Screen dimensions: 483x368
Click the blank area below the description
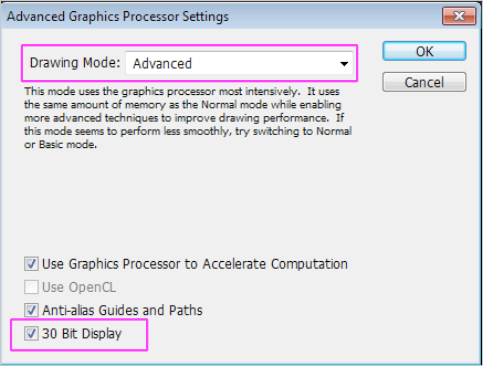188,202
